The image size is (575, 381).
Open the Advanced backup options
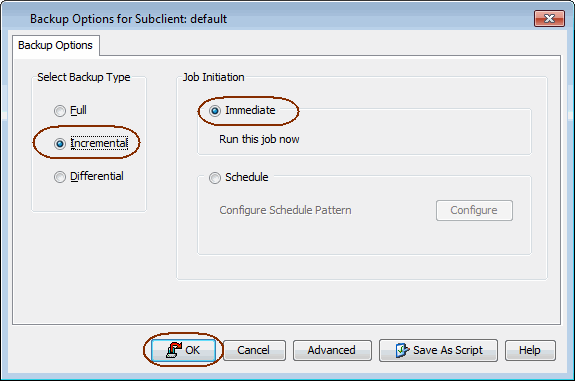click(332, 350)
